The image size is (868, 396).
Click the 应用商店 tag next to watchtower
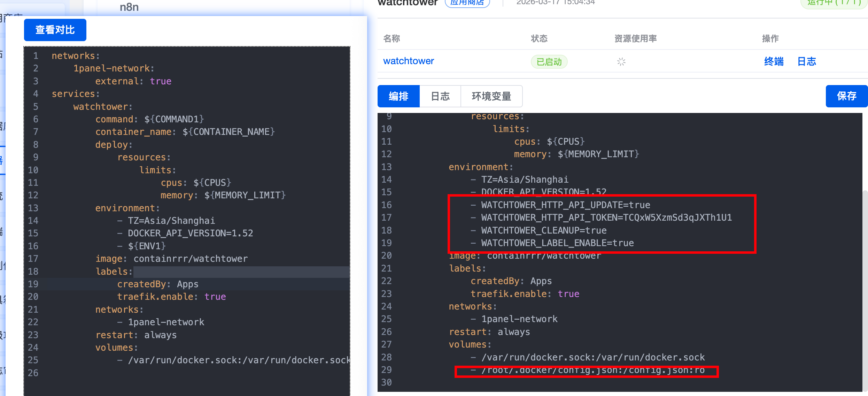(467, 3)
